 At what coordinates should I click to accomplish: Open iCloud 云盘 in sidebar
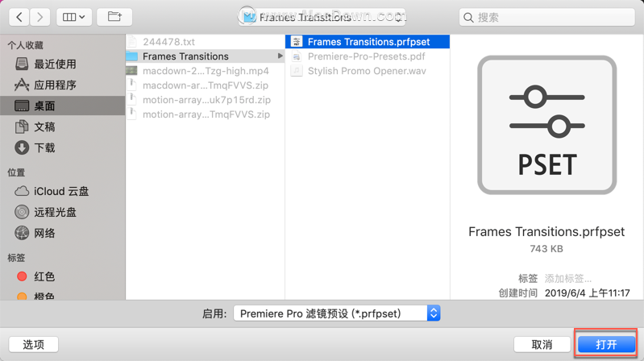62,192
